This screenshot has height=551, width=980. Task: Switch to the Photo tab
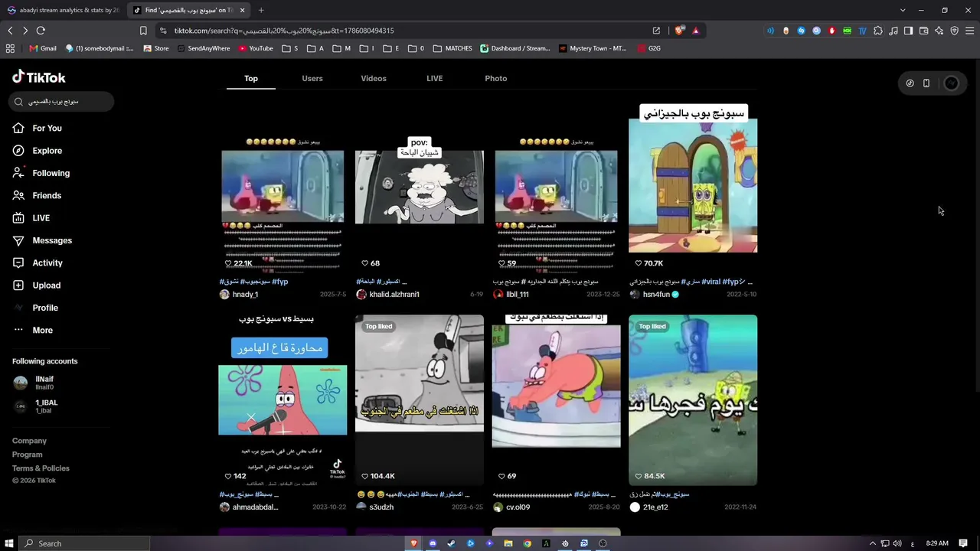click(x=496, y=78)
